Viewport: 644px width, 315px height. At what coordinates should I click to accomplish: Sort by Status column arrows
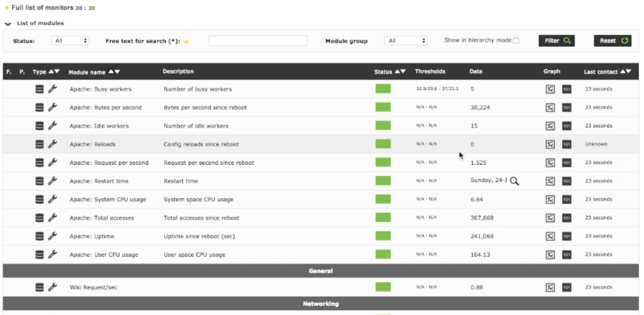[x=400, y=72]
